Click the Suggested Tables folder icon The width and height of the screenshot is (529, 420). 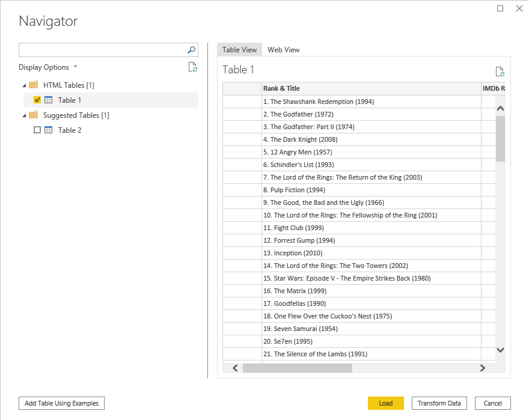[x=34, y=115]
